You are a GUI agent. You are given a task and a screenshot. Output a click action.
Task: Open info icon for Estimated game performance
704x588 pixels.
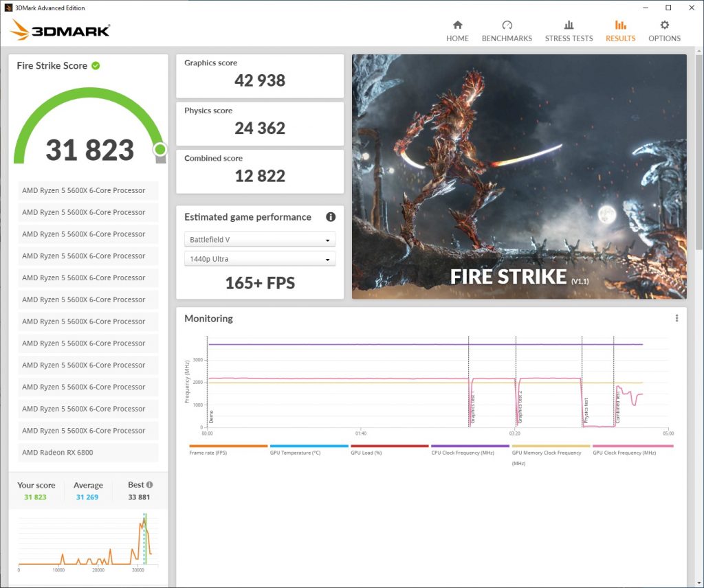pos(331,217)
